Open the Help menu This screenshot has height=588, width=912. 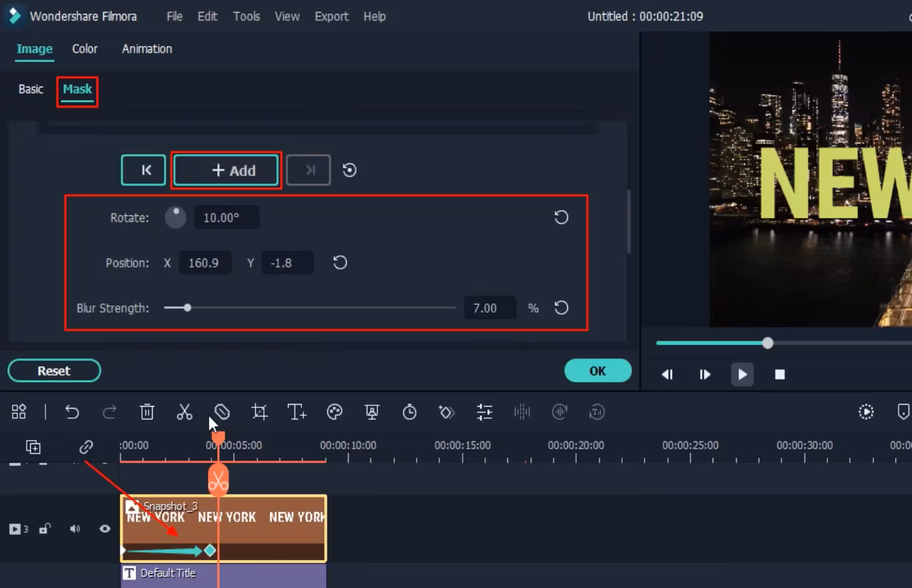(x=375, y=16)
